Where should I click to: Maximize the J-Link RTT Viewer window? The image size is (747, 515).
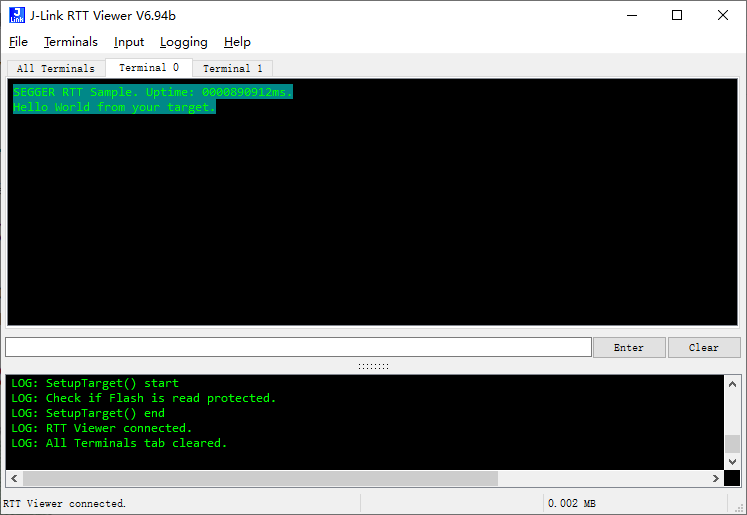[x=676, y=15]
